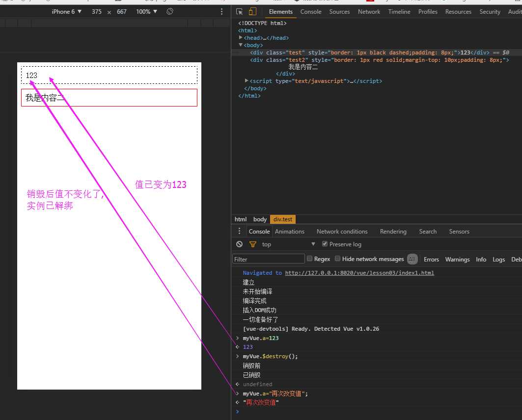Toggle the console filter funnel icon

tap(253, 244)
